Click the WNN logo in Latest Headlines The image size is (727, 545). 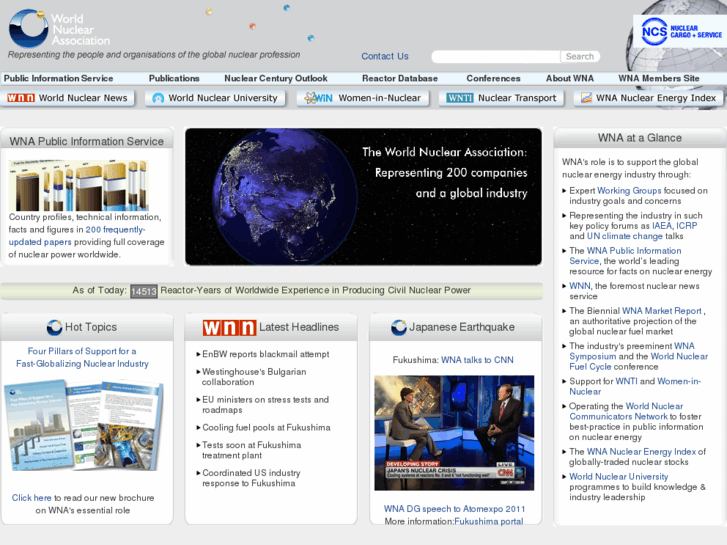point(229,327)
